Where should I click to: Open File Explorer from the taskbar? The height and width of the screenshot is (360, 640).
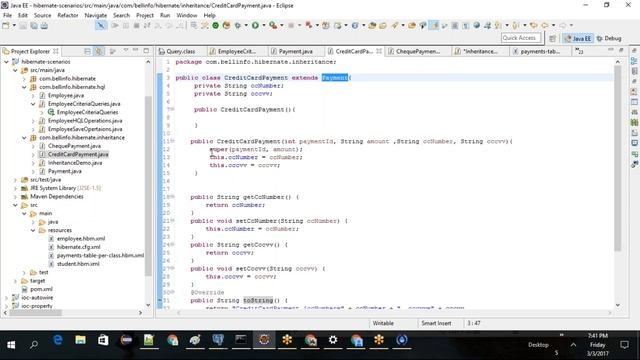click(x=80, y=340)
